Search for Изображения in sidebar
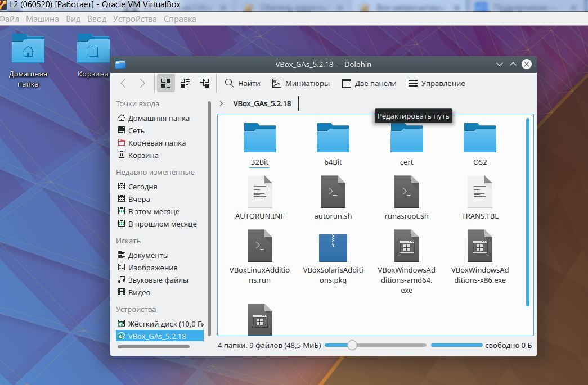588x385 pixels. tap(148, 268)
